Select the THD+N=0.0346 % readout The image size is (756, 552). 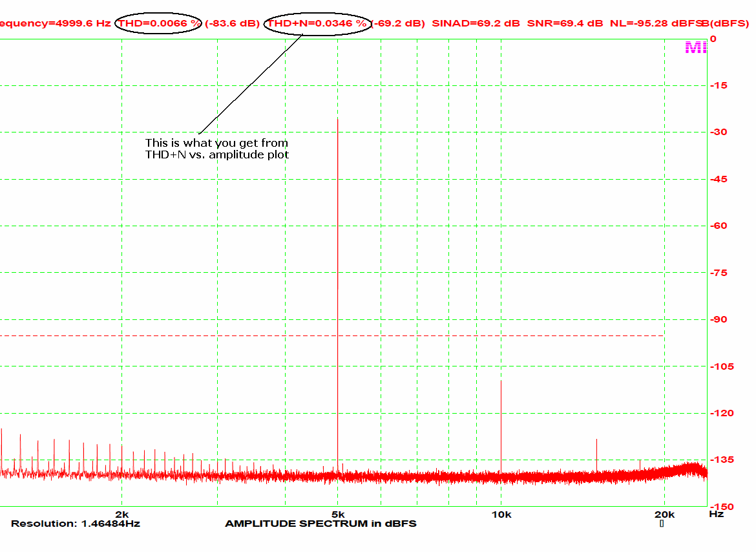coord(317,23)
